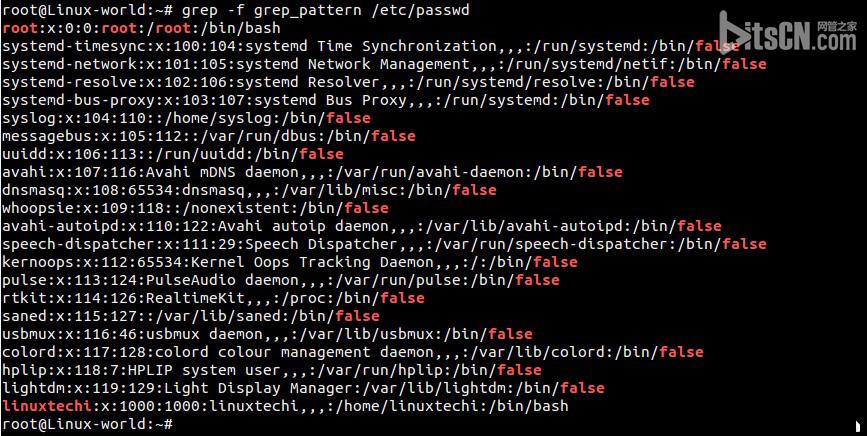The width and height of the screenshot is (867, 436).
Task: Select the uuidd account line
Action: point(173,154)
